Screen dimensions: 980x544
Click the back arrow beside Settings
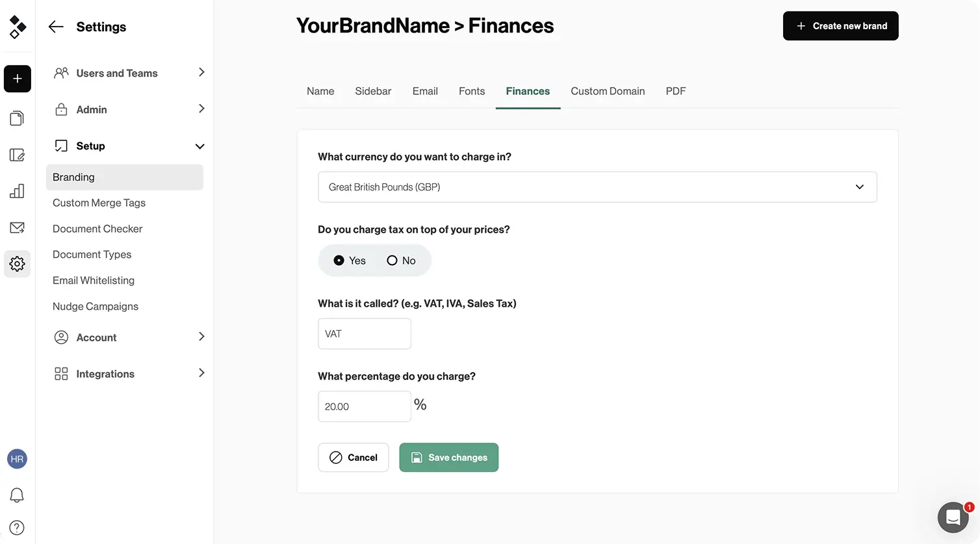(x=56, y=27)
